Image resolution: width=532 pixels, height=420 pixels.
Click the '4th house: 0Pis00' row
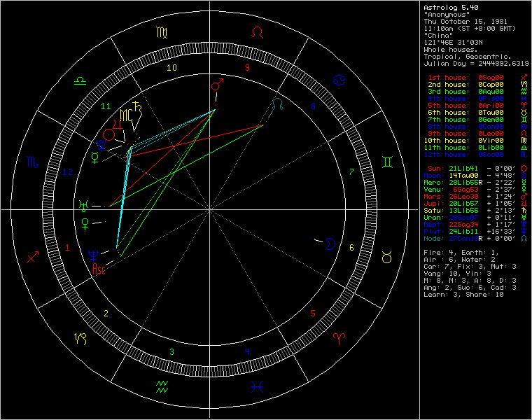coord(477,99)
